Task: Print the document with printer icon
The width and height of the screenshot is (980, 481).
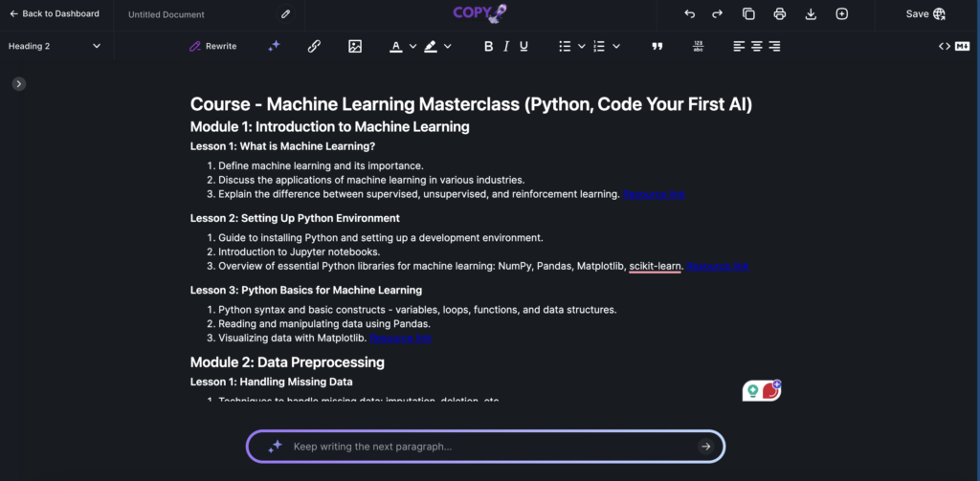Action: [779, 14]
